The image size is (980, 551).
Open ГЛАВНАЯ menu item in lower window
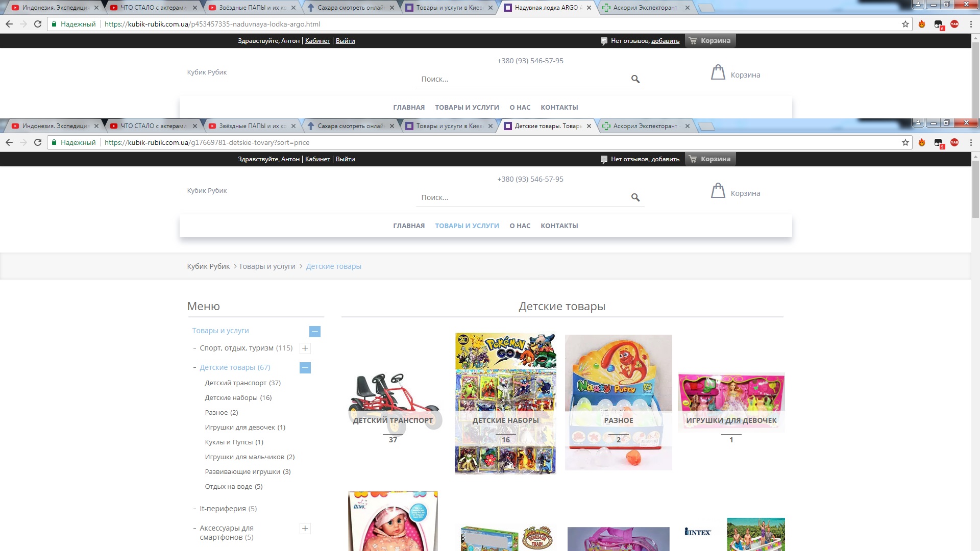click(409, 226)
